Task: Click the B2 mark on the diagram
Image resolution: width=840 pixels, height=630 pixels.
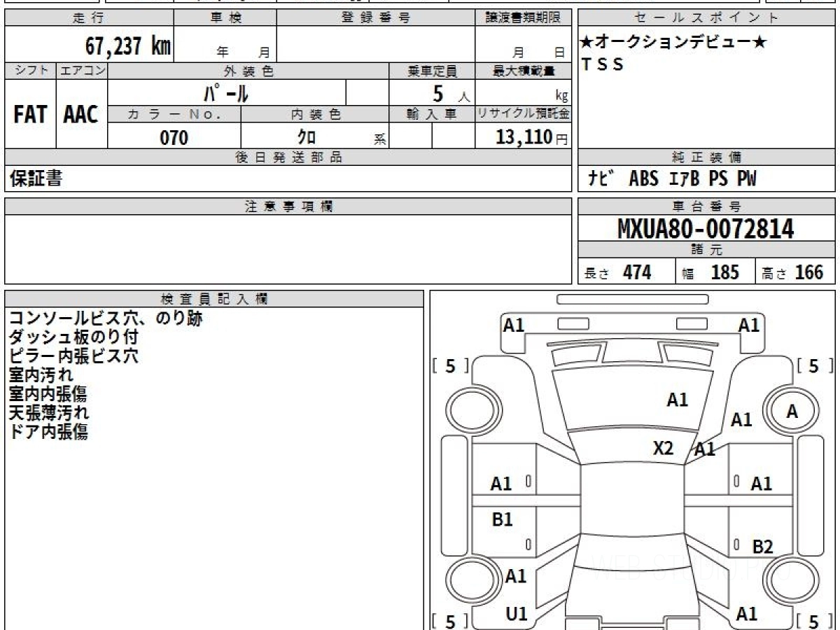Action: pos(762,547)
